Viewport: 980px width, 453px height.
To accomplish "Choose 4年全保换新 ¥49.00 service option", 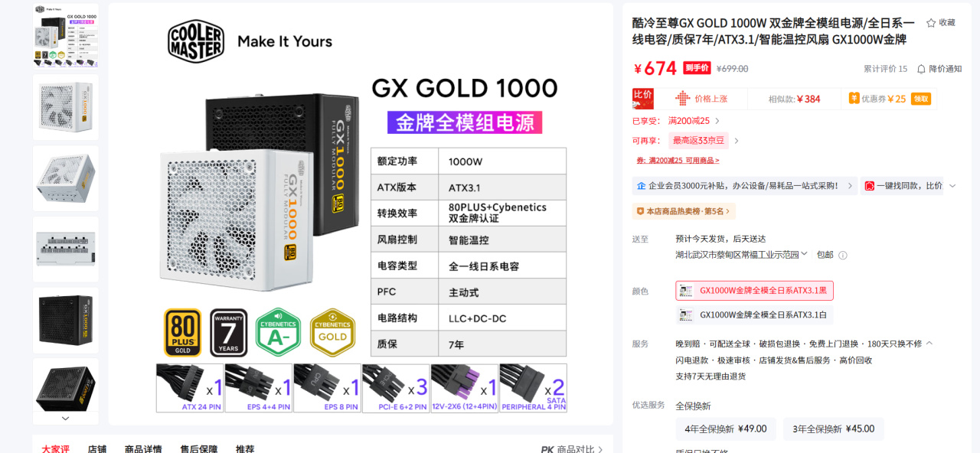I will click(726, 429).
